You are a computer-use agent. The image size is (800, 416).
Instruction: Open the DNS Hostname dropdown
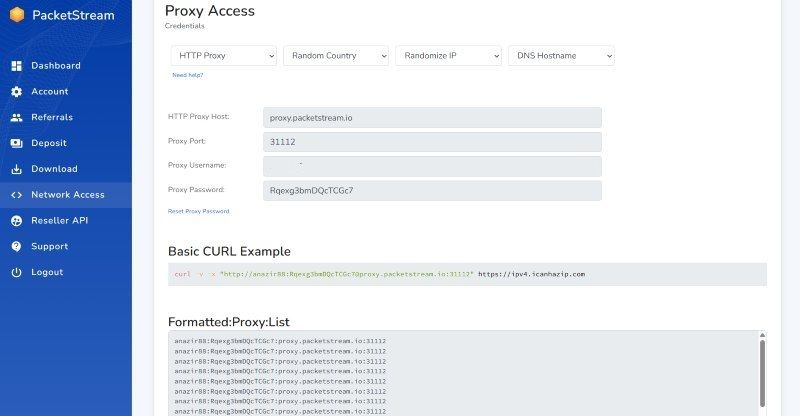561,56
